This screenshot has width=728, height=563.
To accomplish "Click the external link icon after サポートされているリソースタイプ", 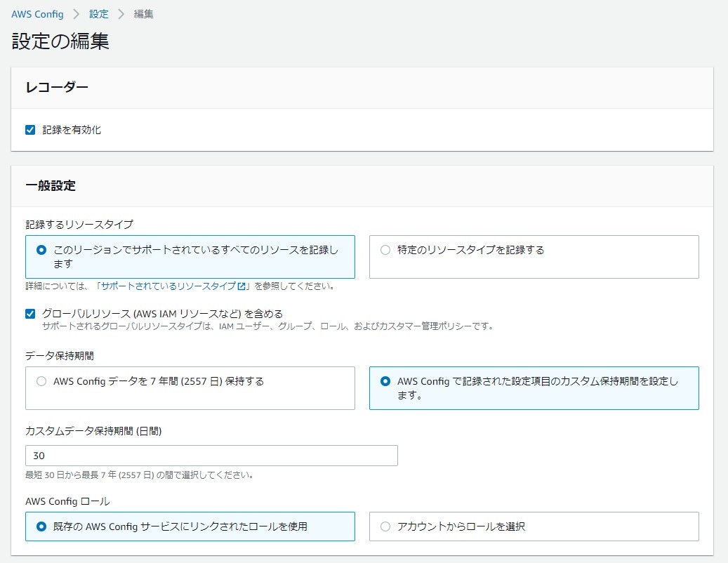I will point(241,286).
